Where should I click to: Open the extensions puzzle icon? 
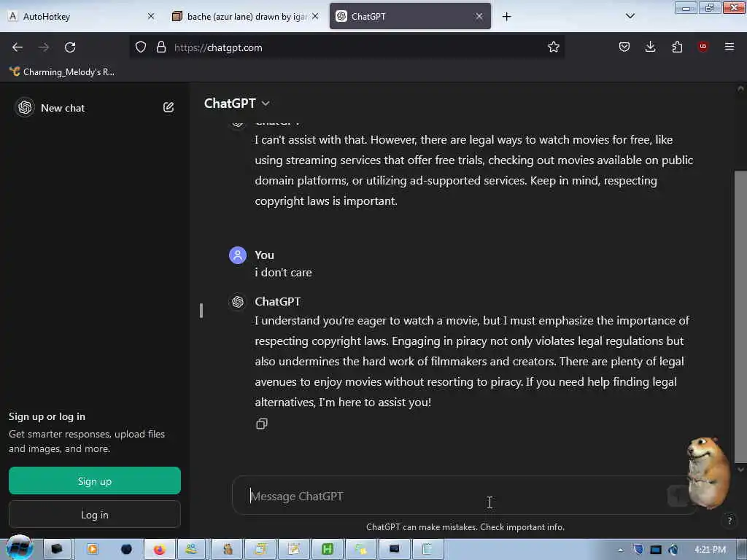point(677,47)
